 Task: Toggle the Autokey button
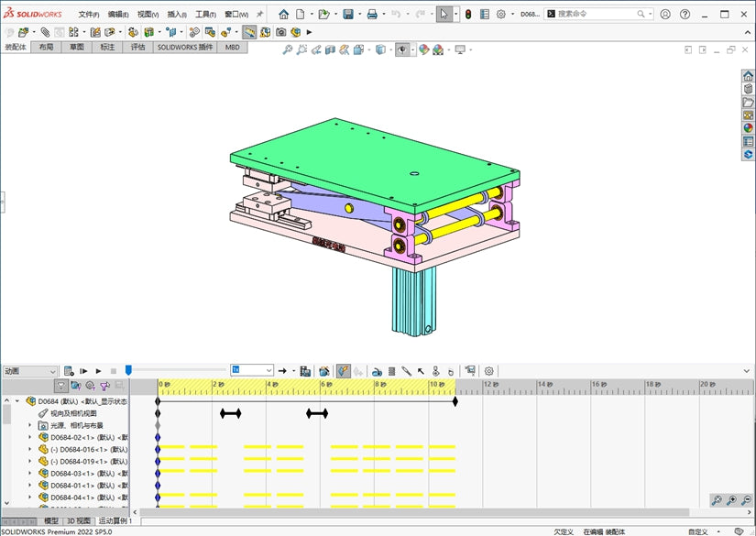click(x=344, y=371)
